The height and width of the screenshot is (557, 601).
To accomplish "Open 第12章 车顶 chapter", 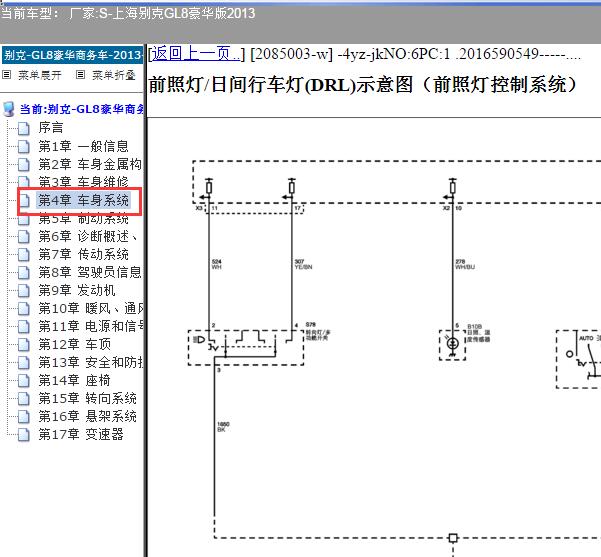I will (75, 344).
